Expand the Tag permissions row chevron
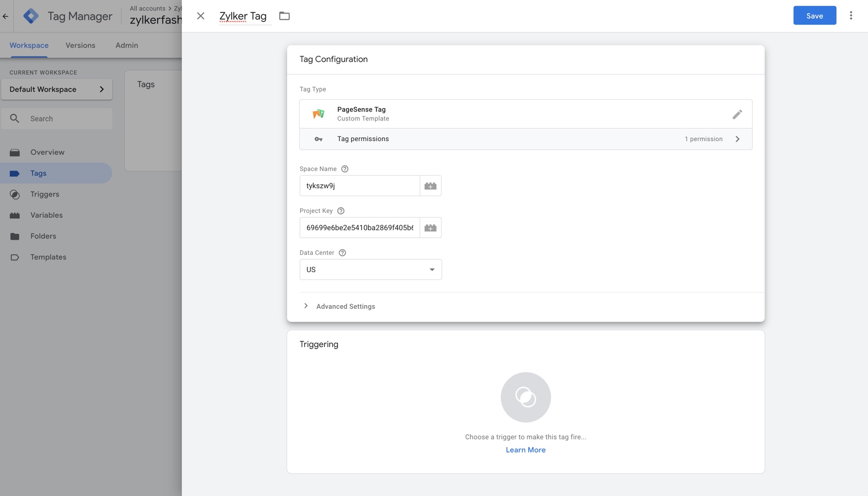The image size is (868, 496). pyautogui.click(x=738, y=139)
